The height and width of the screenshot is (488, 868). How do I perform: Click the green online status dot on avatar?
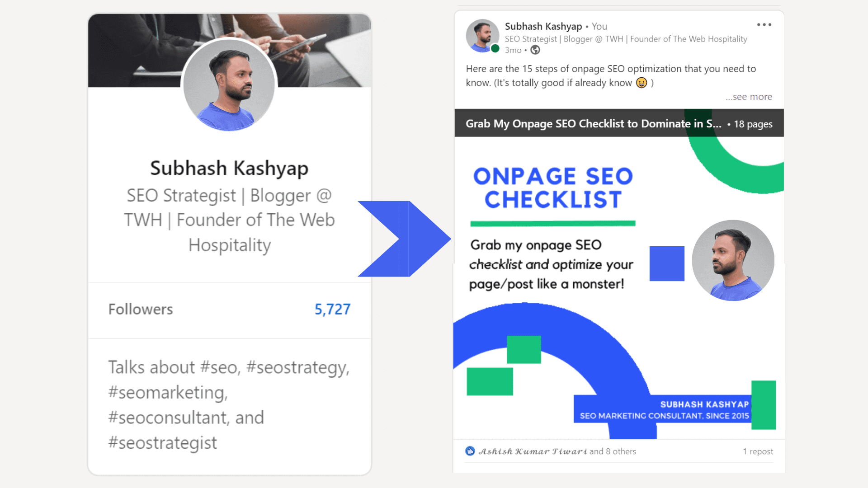[495, 48]
